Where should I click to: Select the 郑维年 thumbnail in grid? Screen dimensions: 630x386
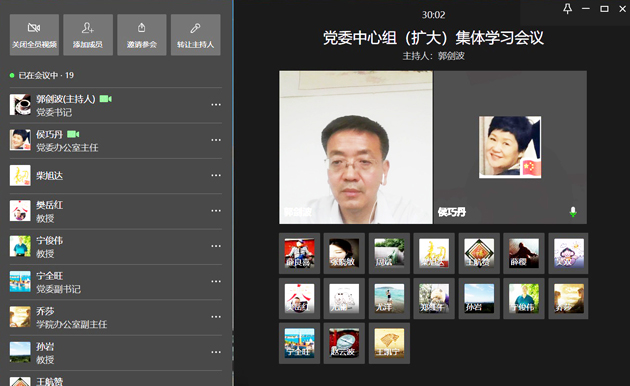click(x=434, y=298)
